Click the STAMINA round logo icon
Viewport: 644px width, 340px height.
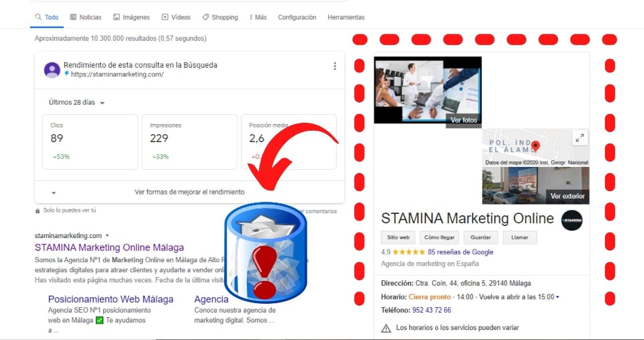572,220
